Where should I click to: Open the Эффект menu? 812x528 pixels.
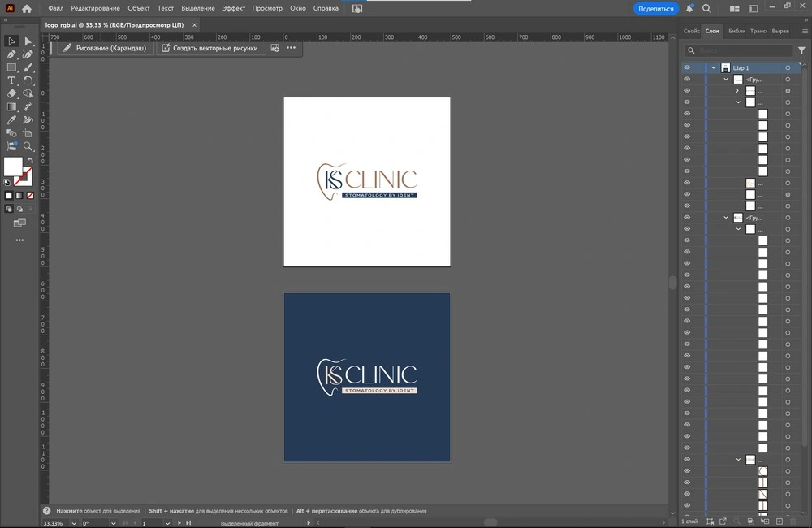tap(234, 8)
